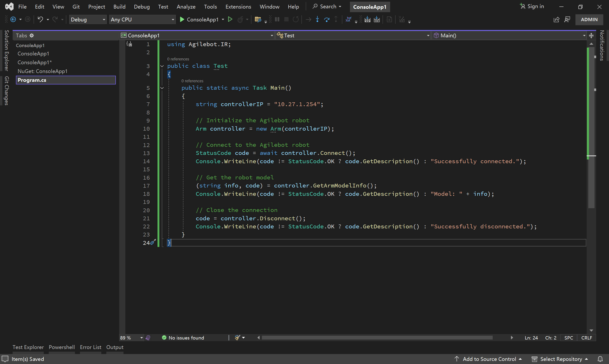Open the Debug menu
Image resolution: width=609 pixels, height=364 pixels.
coord(142,7)
